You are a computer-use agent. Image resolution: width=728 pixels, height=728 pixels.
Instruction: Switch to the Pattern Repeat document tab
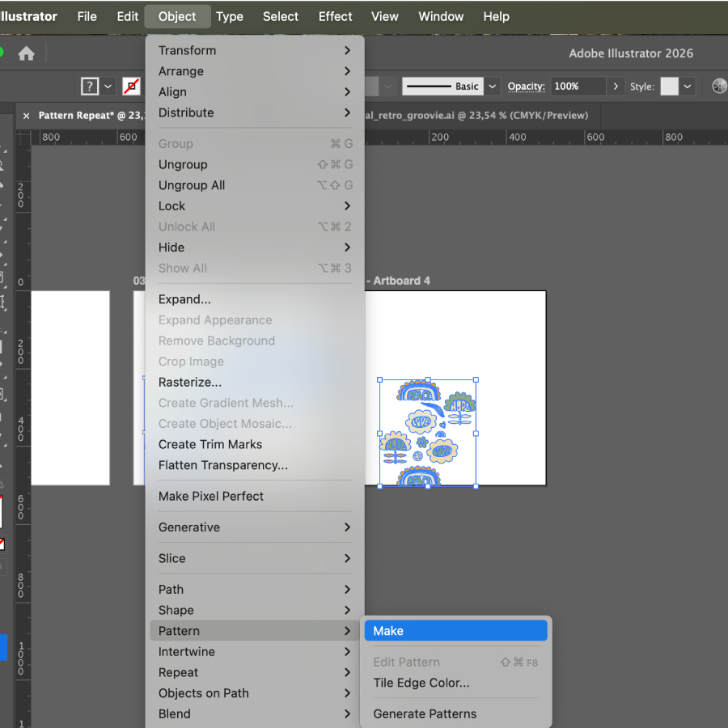[x=91, y=116]
